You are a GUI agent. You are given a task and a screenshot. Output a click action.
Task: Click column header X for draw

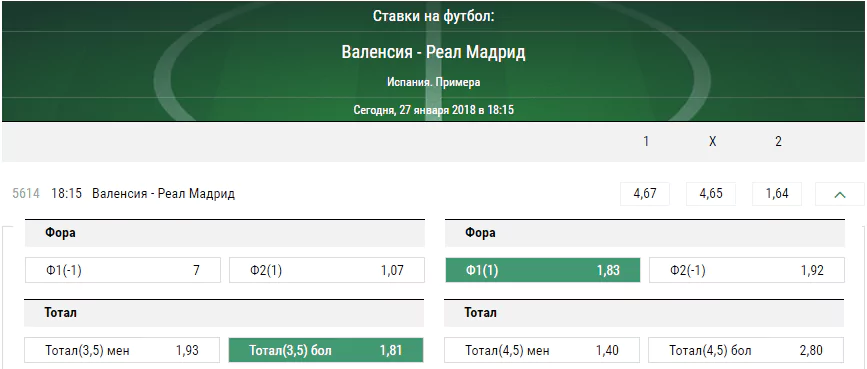click(x=712, y=142)
